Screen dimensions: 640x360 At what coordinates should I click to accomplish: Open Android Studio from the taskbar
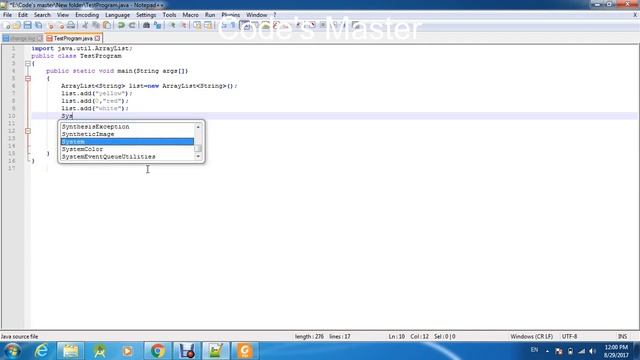(x=100, y=351)
